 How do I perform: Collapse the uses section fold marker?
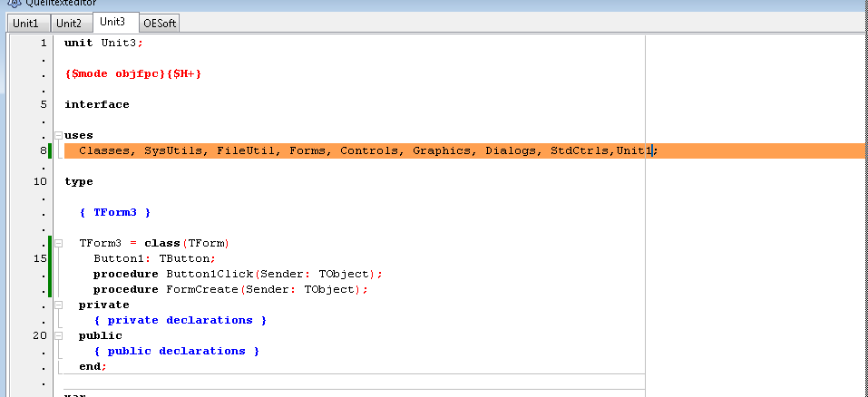[58, 135]
